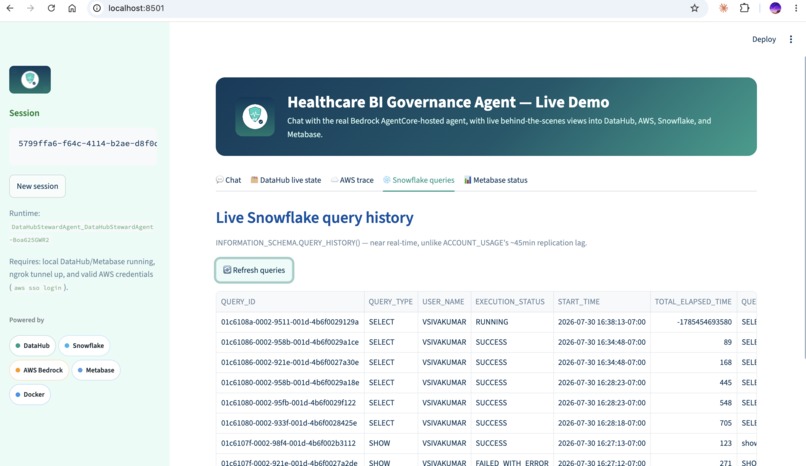This screenshot has height=466, width=806.
Task: Select query ID 01c61080-0002-933f-001d-4b6f0028425e
Action: click(x=290, y=423)
